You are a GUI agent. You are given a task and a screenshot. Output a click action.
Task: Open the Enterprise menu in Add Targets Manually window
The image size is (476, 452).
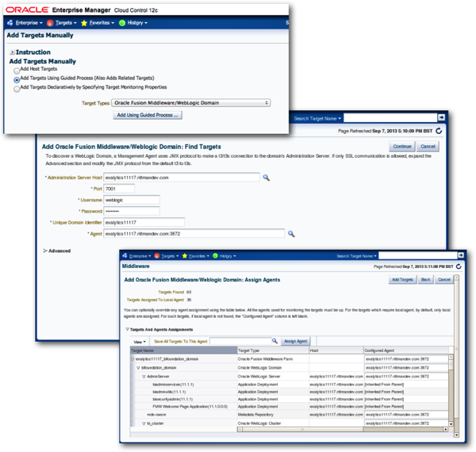pos(29,23)
